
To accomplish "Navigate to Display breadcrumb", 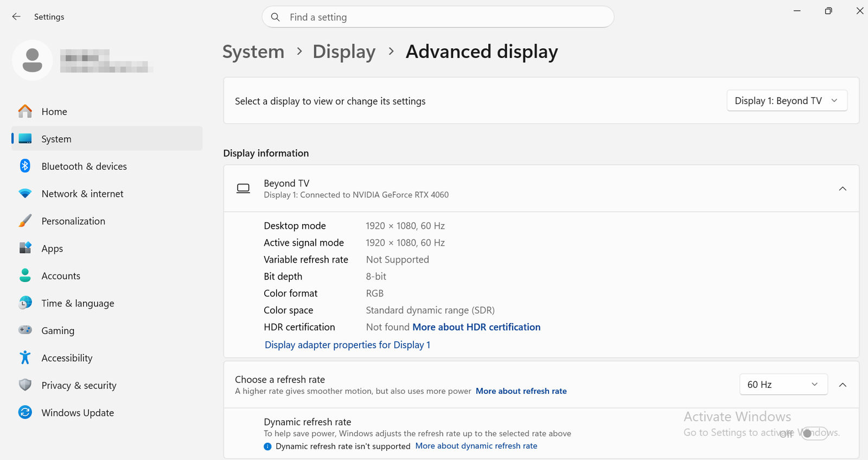I will click(344, 52).
